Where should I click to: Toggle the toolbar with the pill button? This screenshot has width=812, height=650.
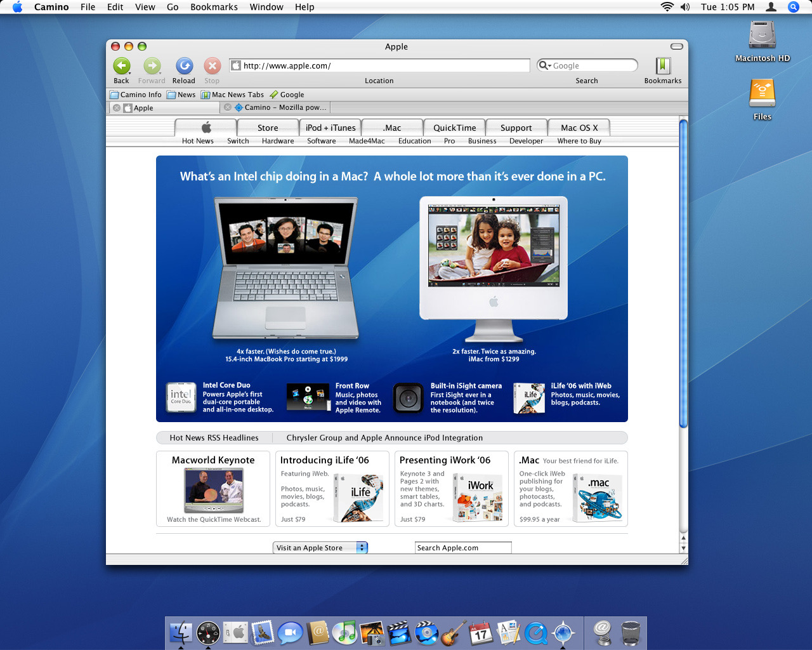point(677,46)
